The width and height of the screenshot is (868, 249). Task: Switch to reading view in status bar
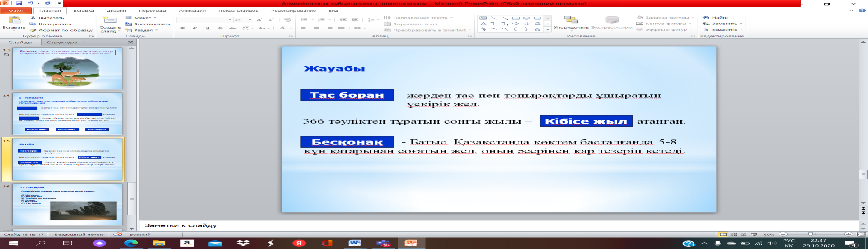click(x=743, y=234)
